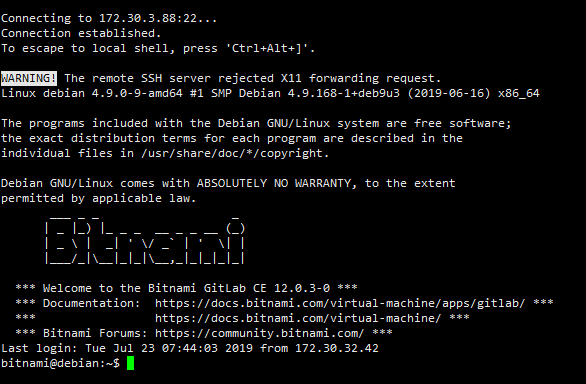
Task: Click the green terminal cursor block
Action: point(130,363)
